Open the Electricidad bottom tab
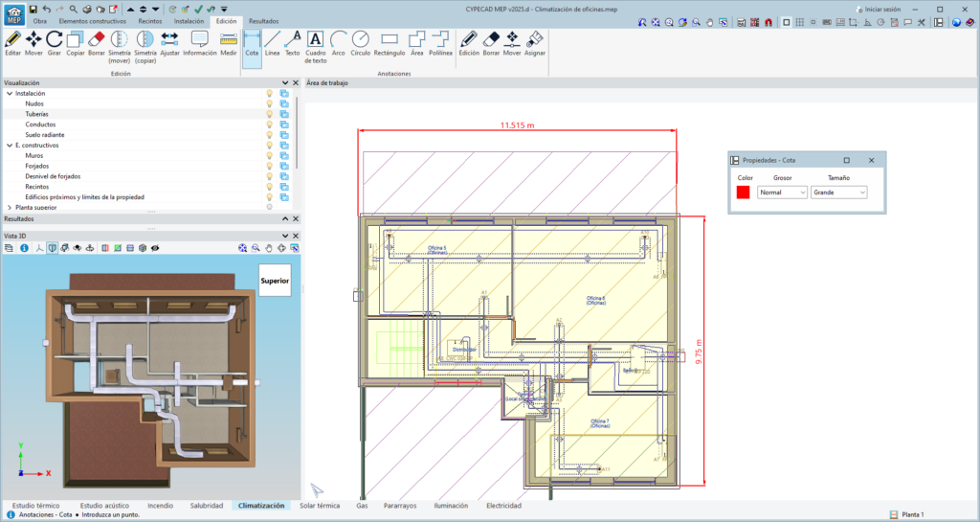Image resolution: width=980 pixels, height=522 pixels. (503, 505)
